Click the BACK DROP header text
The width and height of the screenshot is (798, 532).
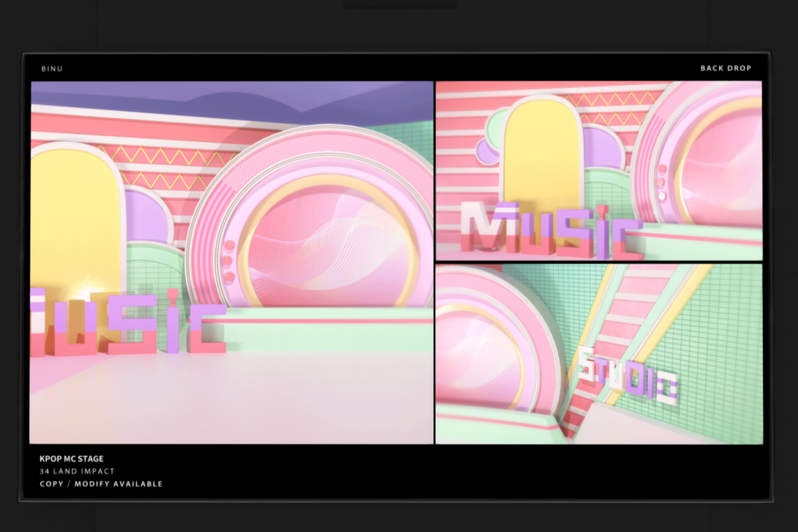coord(726,68)
